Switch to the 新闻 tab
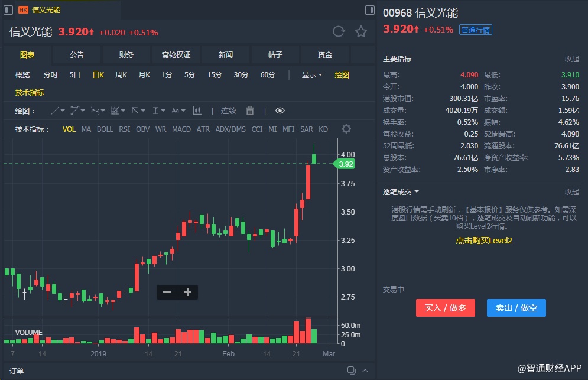The width and height of the screenshot is (588, 380). point(225,55)
